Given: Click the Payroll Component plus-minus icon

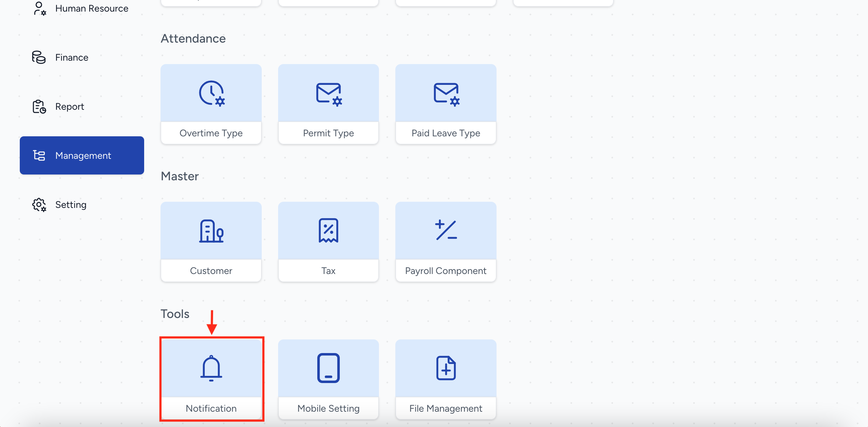Looking at the screenshot, I should tap(446, 230).
